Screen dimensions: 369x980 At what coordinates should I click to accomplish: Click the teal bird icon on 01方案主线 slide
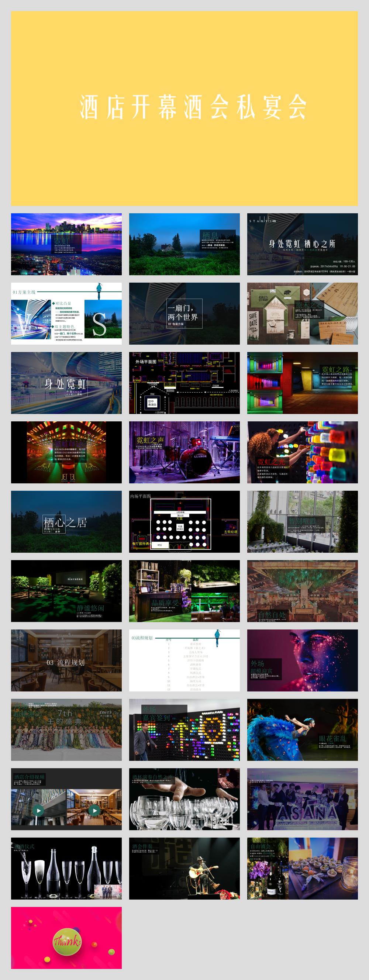pyautogui.click(x=99, y=291)
